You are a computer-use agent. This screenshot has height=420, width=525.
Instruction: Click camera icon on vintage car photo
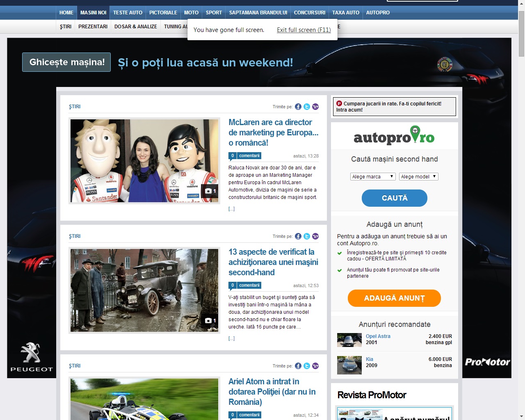[210, 321]
